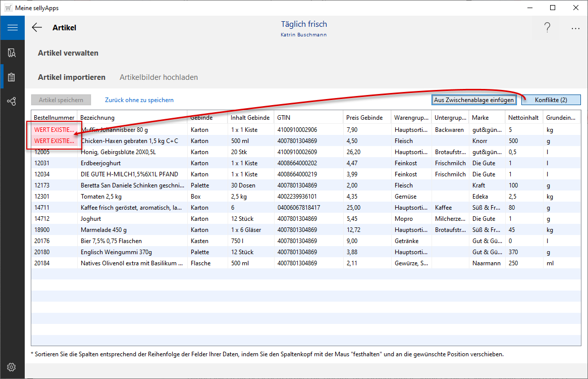Click the Konflikte (2) button

551,100
